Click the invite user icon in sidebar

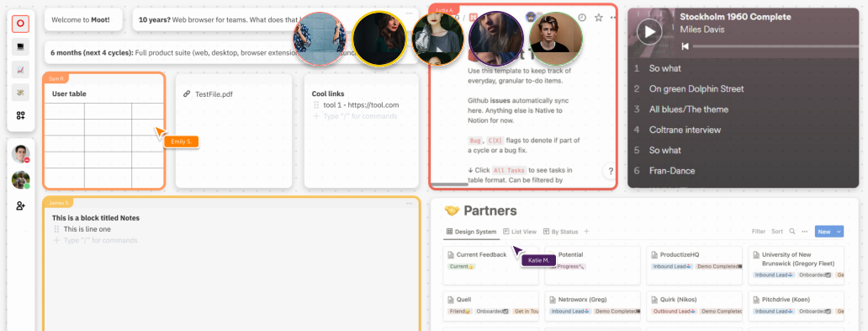pyautogui.click(x=20, y=206)
